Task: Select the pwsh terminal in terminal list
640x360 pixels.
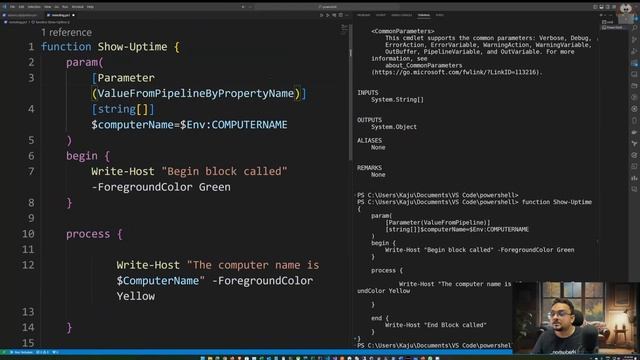Action: click(x=609, y=22)
